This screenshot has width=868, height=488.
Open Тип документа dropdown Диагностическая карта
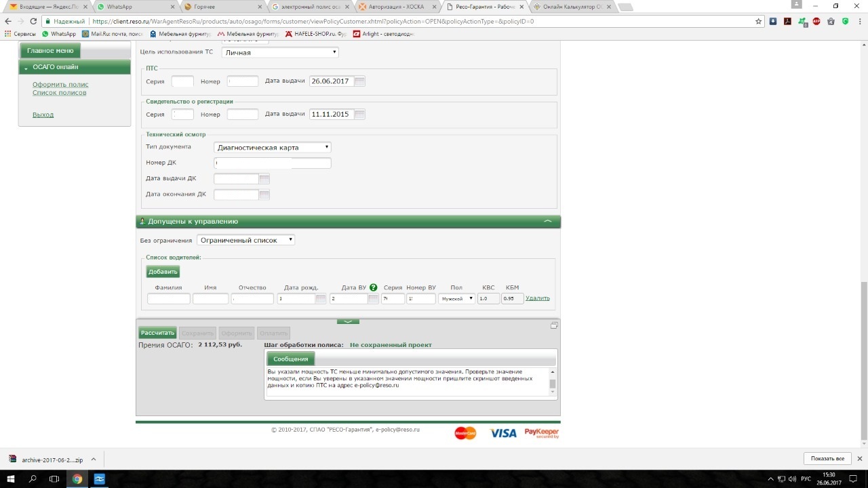coord(273,147)
